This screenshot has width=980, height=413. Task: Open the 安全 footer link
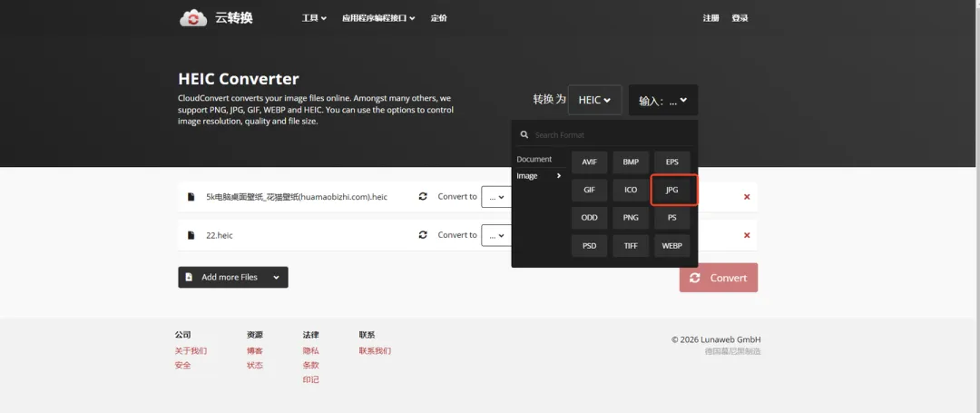pos(183,365)
